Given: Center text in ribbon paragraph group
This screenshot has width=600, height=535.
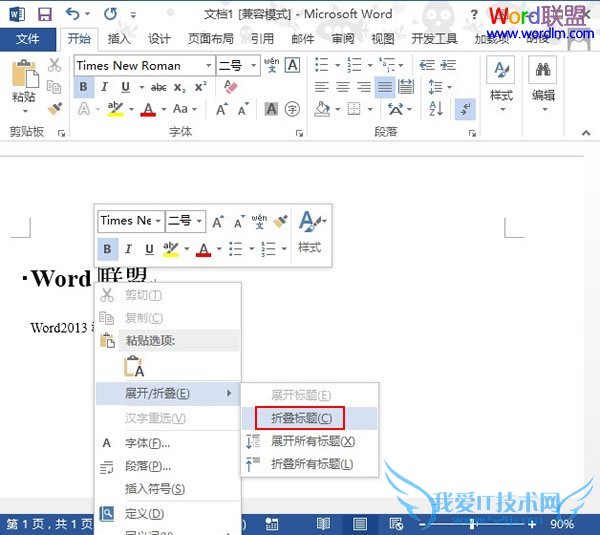Looking at the screenshot, I should click(x=343, y=87).
